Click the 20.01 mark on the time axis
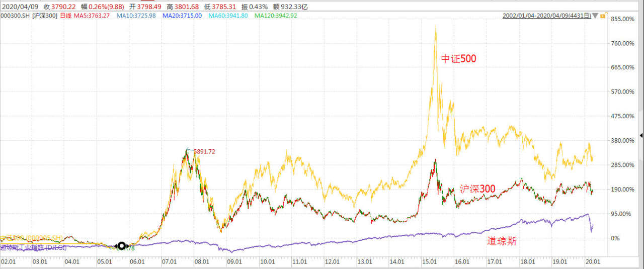Viewport: 644px width, 269px height. click(x=593, y=261)
